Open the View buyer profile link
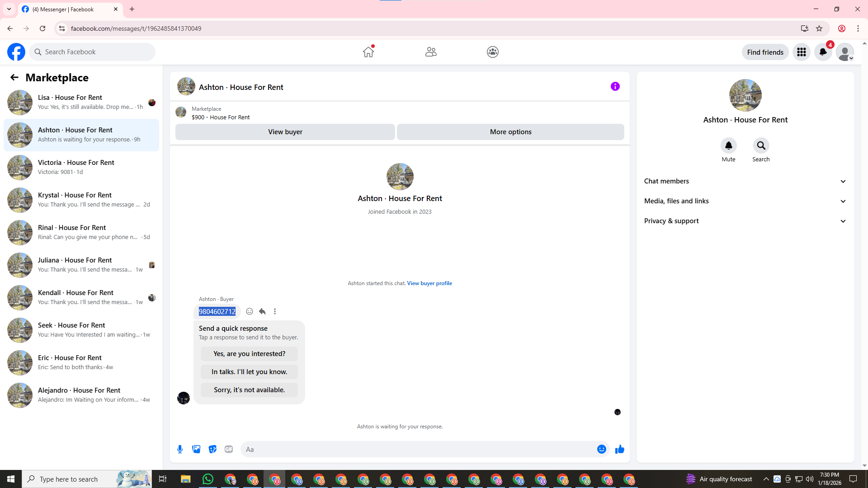 coord(429,283)
